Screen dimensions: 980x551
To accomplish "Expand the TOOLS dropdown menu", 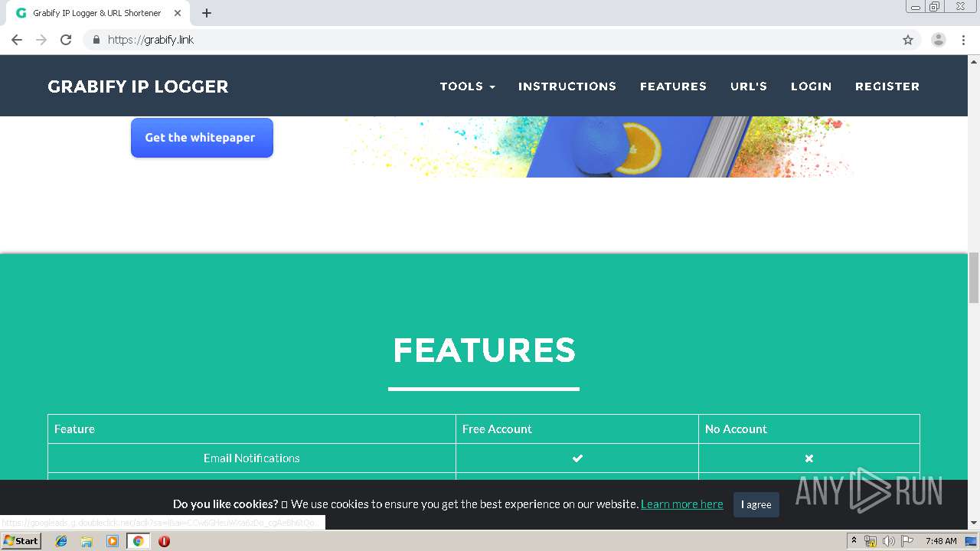I will click(467, 86).
